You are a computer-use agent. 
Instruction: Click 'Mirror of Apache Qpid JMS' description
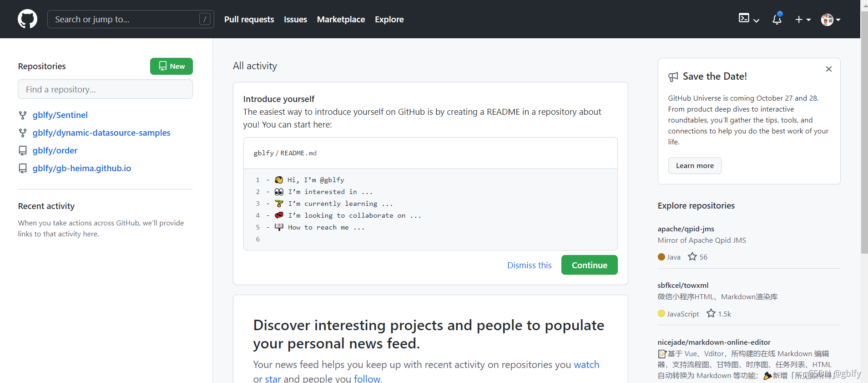point(701,240)
